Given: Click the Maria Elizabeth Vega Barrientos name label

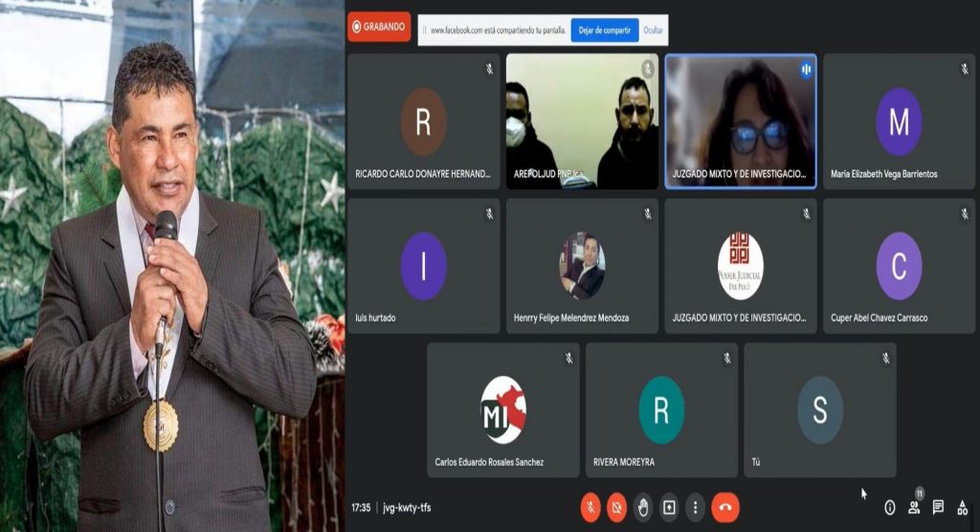Looking at the screenshot, I should pyautogui.click(x=883, y=174).
